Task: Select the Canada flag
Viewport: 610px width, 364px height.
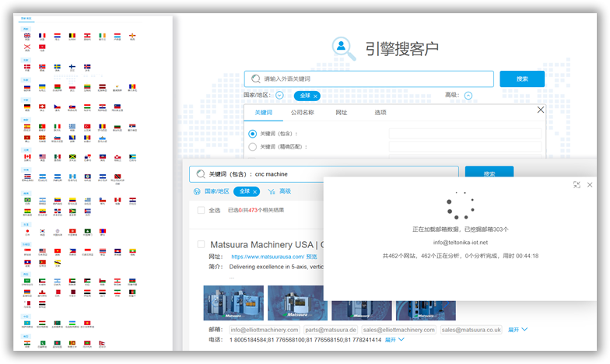Action: [x=27, y=156]
